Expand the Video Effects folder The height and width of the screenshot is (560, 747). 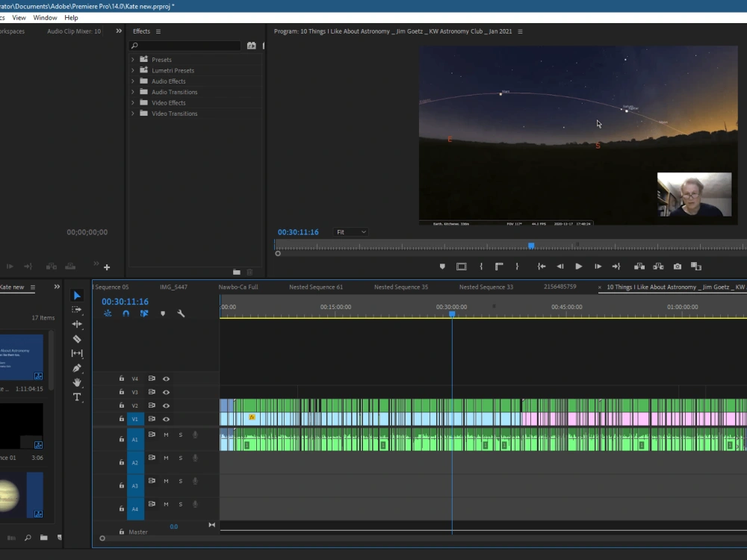[x=133, y=103]
